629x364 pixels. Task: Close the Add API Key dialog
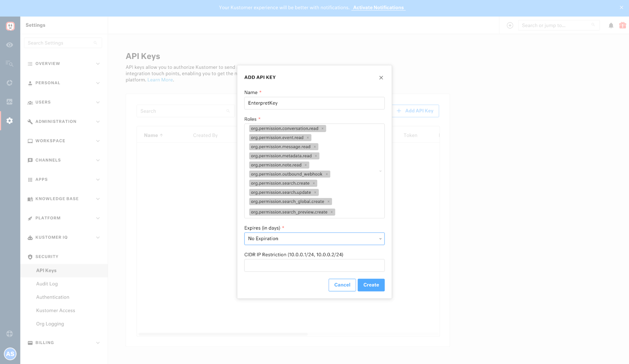pos(381,78)
